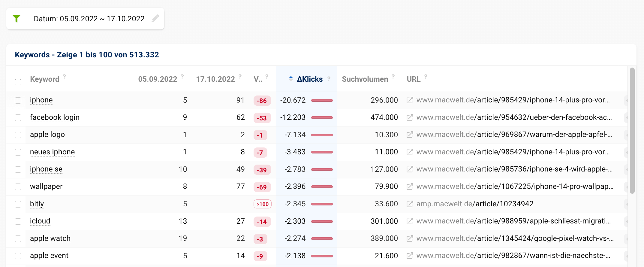Toggle the select-all checkbox in table header
This screenshot has height=267, width=644.
(x=18, y=82)
